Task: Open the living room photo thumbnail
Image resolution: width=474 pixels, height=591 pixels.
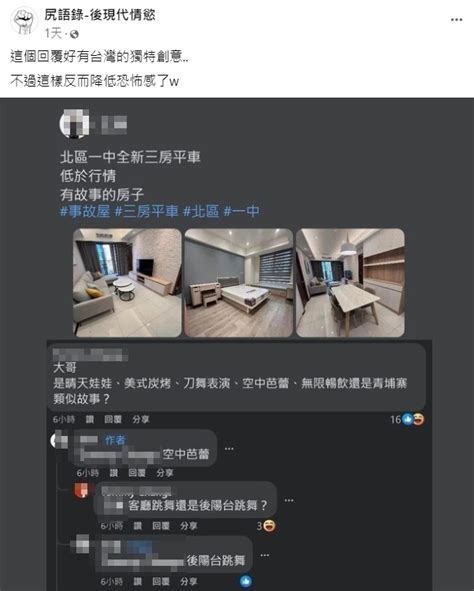Action: (127, 283)
